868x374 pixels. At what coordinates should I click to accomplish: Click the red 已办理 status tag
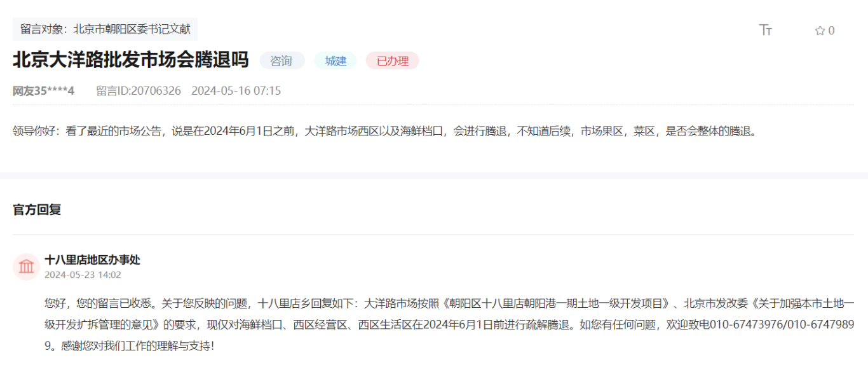(392, 60)
